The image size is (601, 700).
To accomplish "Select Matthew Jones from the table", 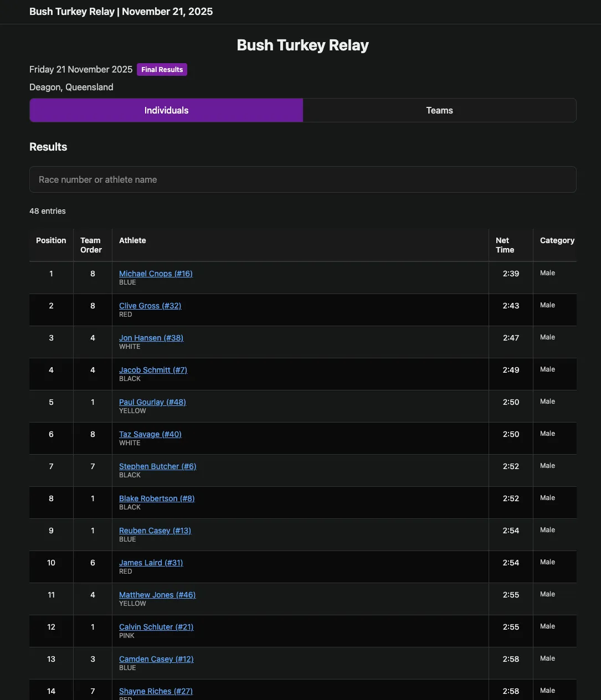I will (x=157, y=595).
